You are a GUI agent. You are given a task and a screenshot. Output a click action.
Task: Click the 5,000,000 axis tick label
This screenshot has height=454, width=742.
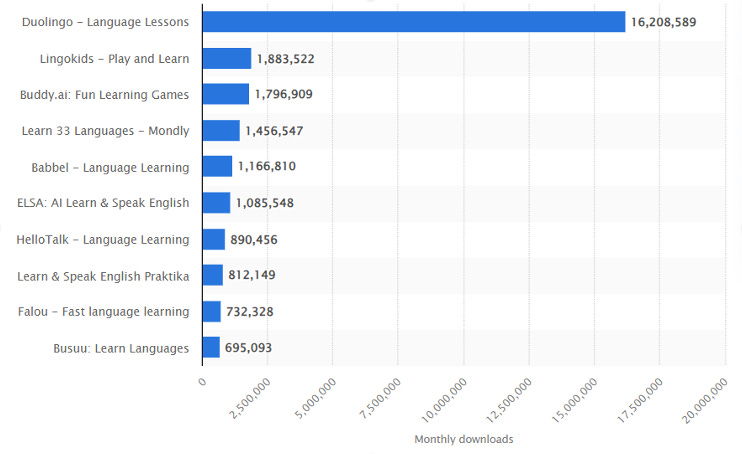pos(315,399)
